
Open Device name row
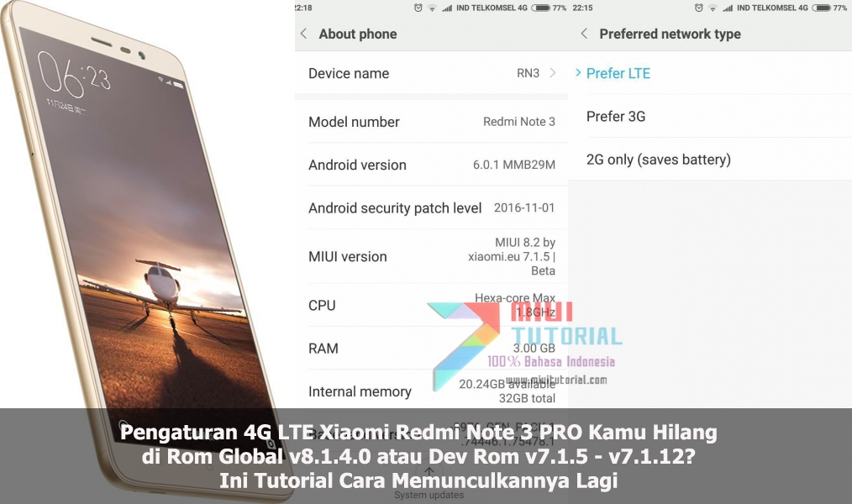(431, 73)
